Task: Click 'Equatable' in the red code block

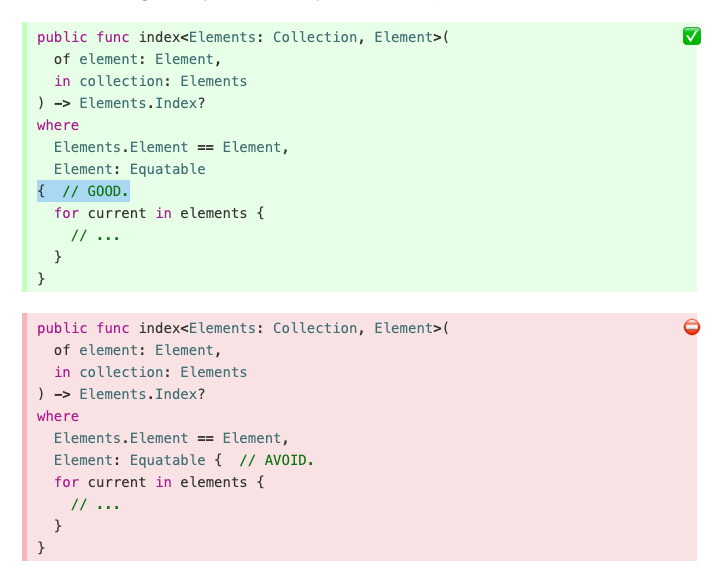Action: point(167,460)
